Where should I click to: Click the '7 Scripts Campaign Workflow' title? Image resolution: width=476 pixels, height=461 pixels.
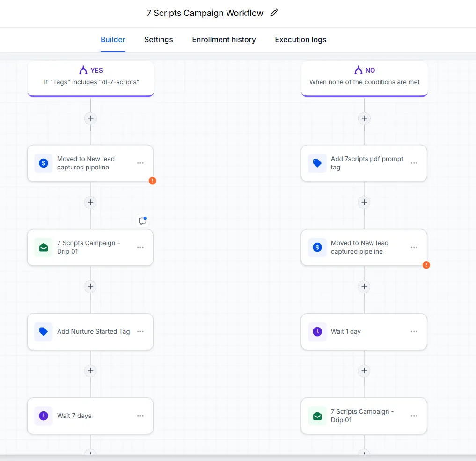point(205,13)
